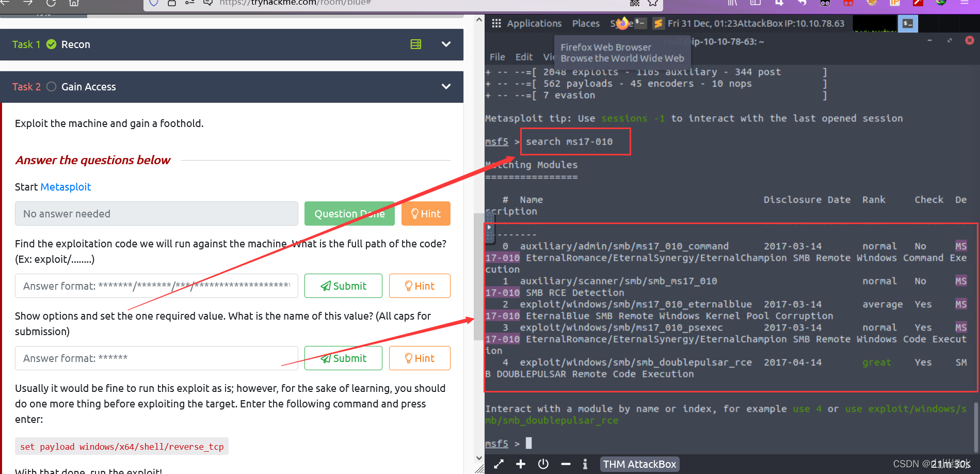The width and height of the screenshot is (980, 474).
Task: Show the hint for Start Metasploit
Action: 426,213
